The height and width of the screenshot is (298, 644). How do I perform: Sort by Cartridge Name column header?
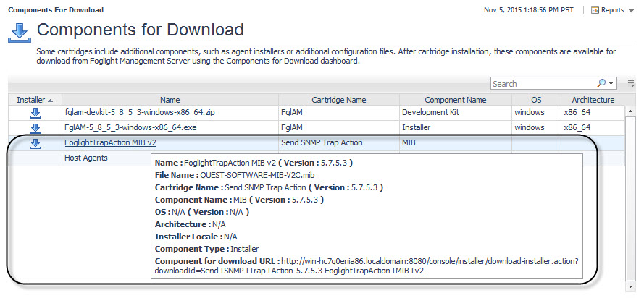click(x=339, y=100)
